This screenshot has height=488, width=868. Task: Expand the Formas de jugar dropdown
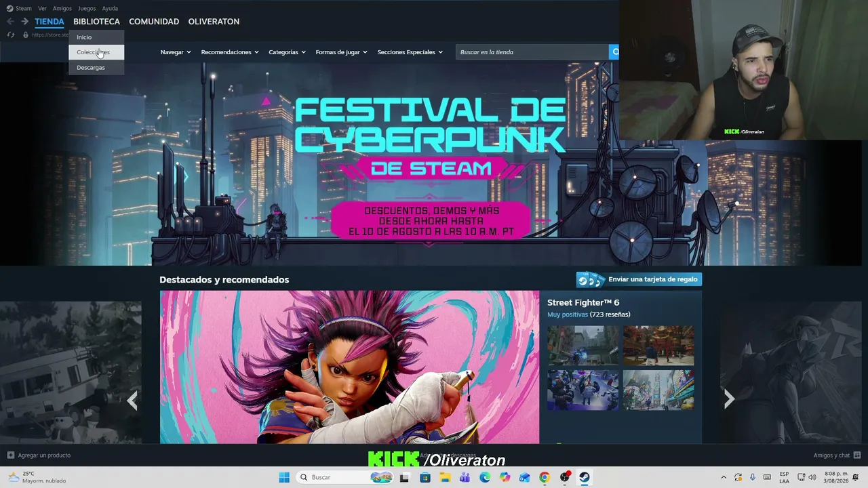coord(341,52)
